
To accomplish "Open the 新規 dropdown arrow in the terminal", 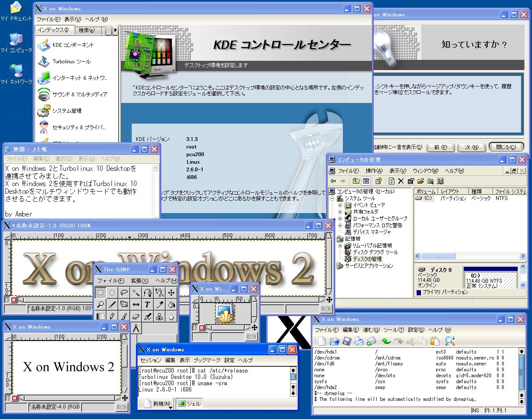I will [x=171, y=407].
